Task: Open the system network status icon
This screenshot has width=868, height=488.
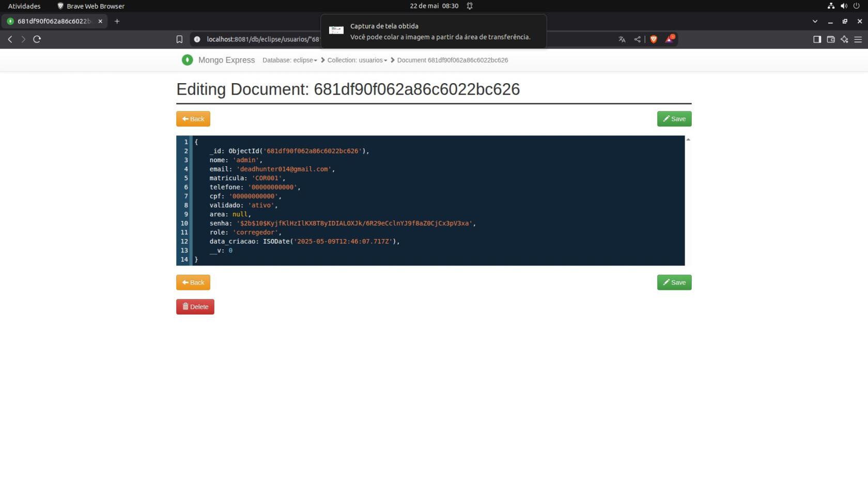Action: pos(831,6)
